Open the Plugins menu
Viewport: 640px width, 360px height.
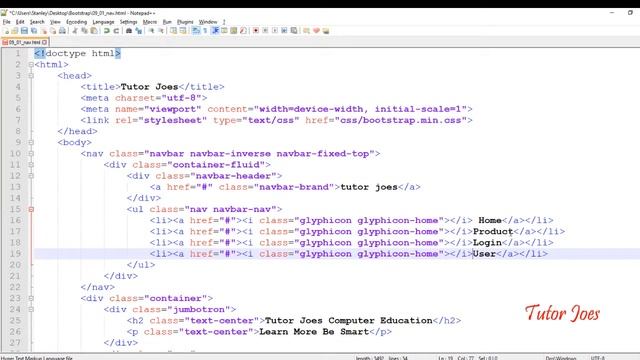[185, 22]
